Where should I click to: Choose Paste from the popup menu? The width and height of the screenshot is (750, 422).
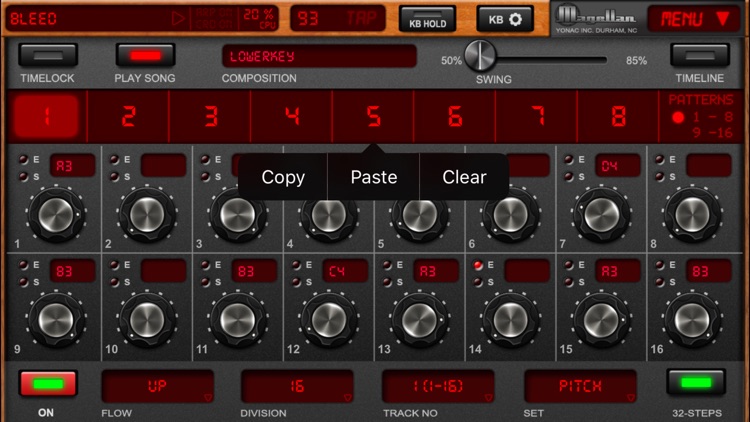374,177
